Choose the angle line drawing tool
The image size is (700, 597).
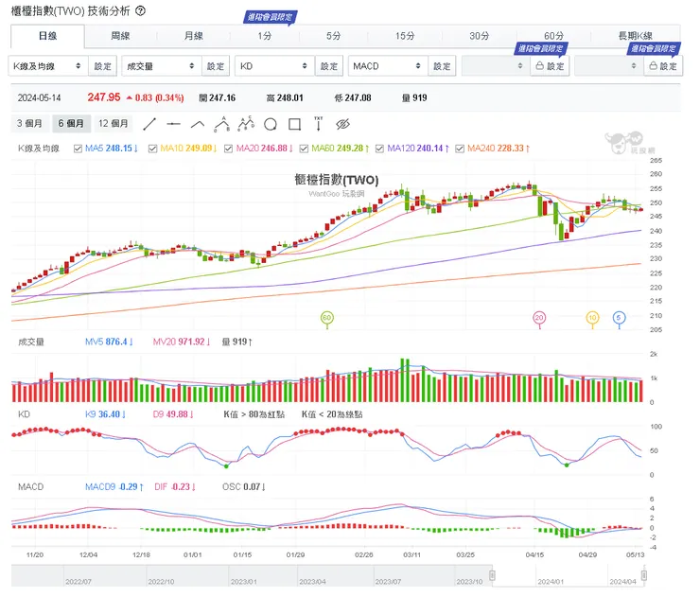[198, 124]
